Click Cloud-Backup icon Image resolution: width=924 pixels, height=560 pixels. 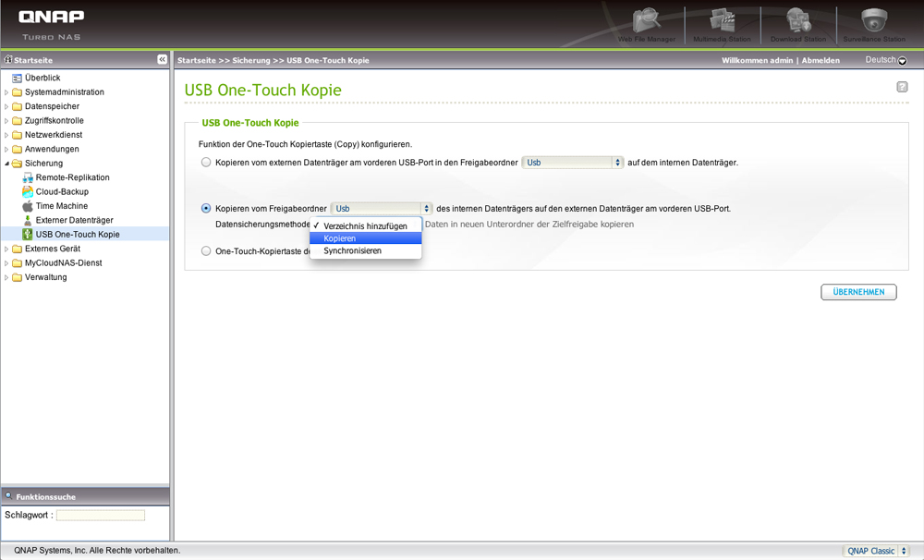[x=28, y=191]
